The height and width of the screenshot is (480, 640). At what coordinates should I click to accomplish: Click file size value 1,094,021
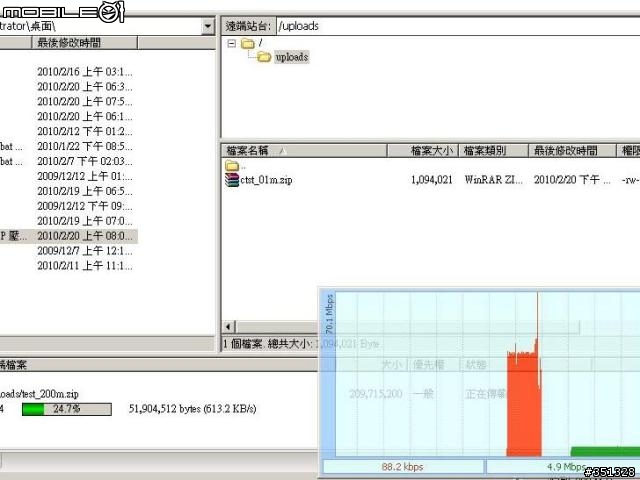pyautogui.click(x=431, y=180)
